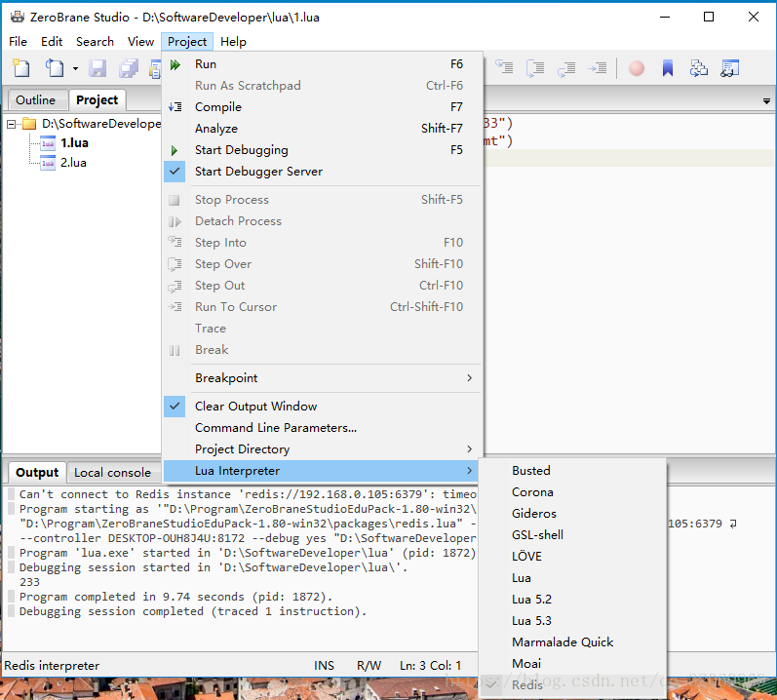777x700 pixels.
Task: Close the open Project menu
Action: [x=187, y=42]
